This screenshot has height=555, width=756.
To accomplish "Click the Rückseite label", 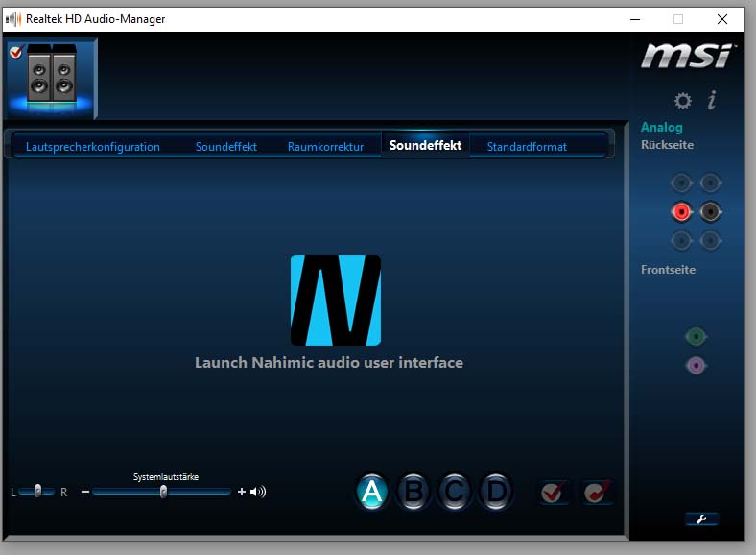I will [x=668, y=145].
